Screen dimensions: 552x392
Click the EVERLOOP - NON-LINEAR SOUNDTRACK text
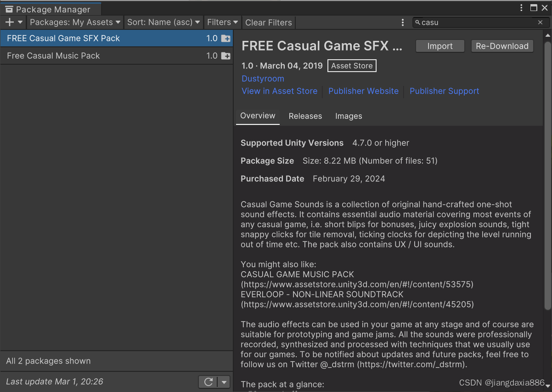point(322,294)
